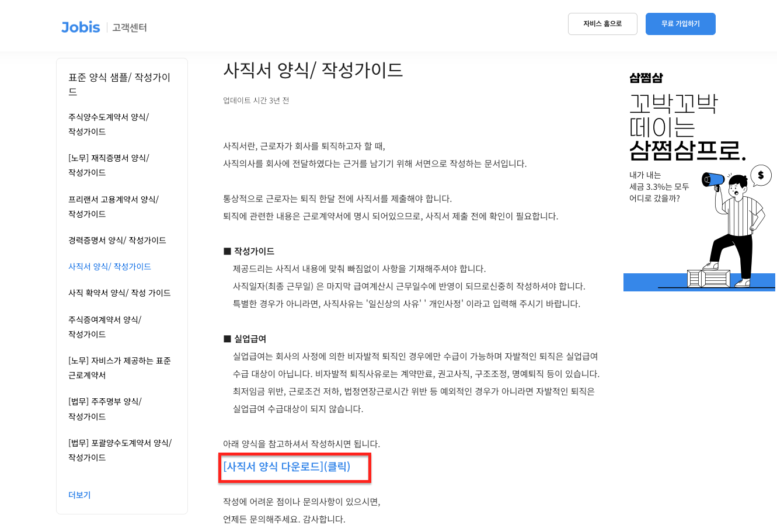777x532 pixels.
Task: Open the 사직서 양식 다운로드 download link
Action: pyautogui.click(x=286, y=467)
